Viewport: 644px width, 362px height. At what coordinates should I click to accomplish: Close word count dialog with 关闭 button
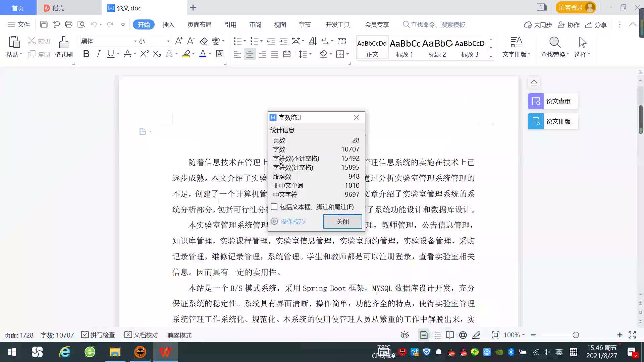[342, 222]
